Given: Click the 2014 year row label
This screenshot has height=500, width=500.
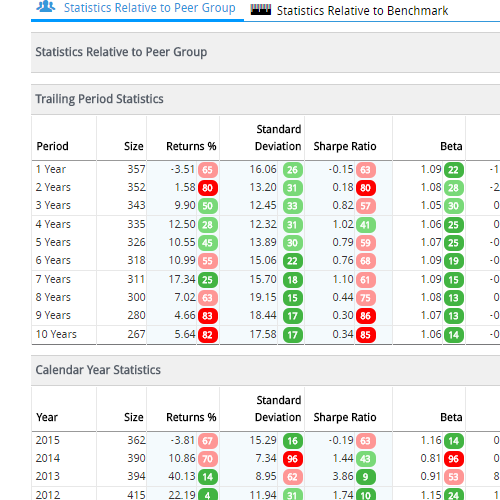Looking at the screenshot, I should (x=48, y=458).
